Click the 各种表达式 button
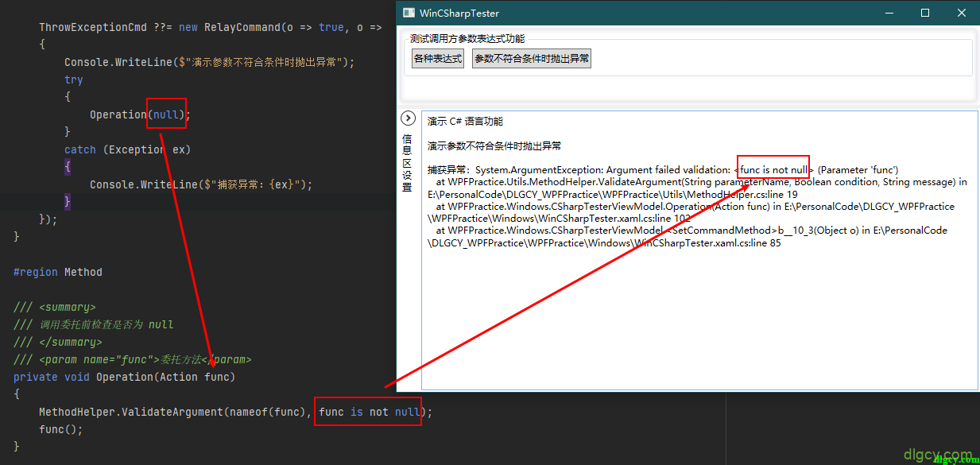980x465 pixels. [438, 59]
